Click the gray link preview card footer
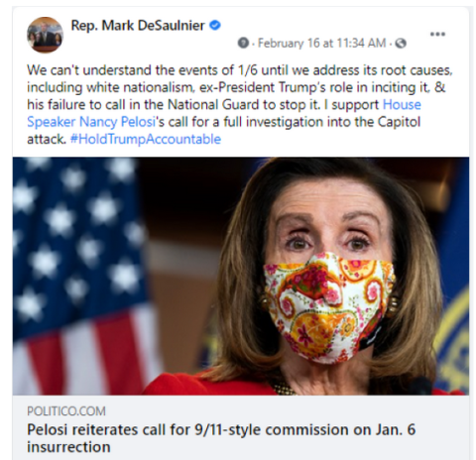Screen dimensions: 476x460 [x=241, y=427]
